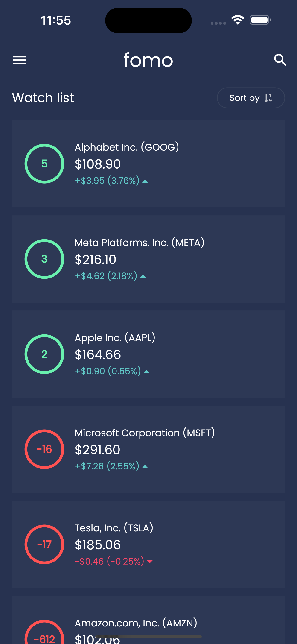This screenshot has height=644, width=297.
Task: Select the green score circle for Meta
Action: point(44,259)
